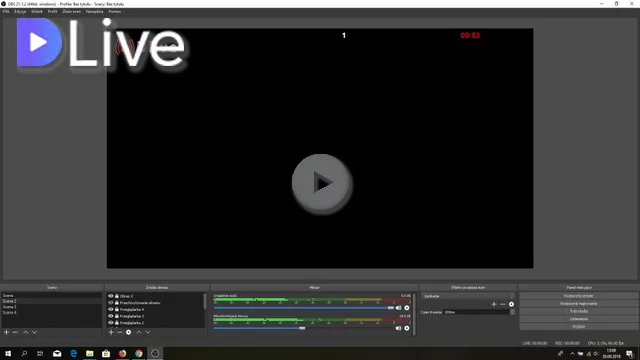Click Rozpocznij stream button

(x=579, y=296)
